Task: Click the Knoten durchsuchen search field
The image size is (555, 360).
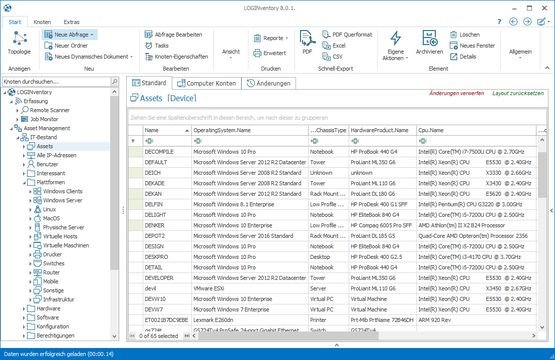Action: point(57,81)
